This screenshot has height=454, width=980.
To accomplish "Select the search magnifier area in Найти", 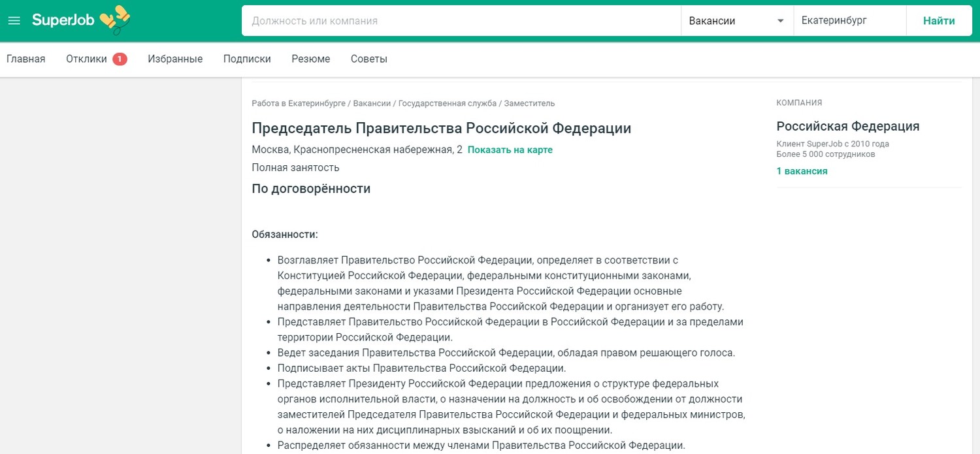I will click(938, 20).
